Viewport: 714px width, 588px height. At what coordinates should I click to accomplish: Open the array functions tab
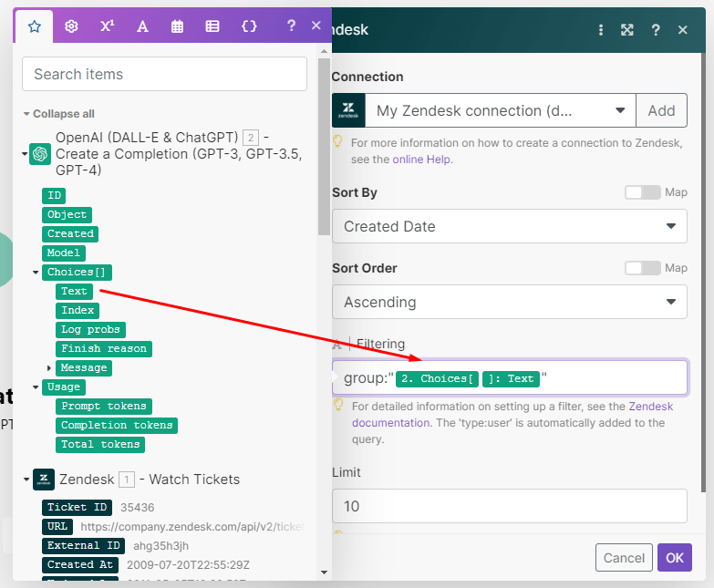point(212,26)
